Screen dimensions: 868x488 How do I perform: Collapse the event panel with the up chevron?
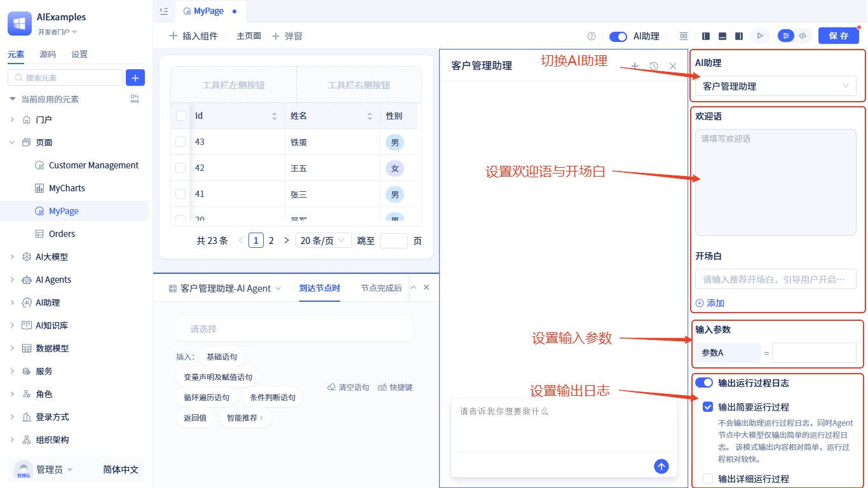point(414,288)
